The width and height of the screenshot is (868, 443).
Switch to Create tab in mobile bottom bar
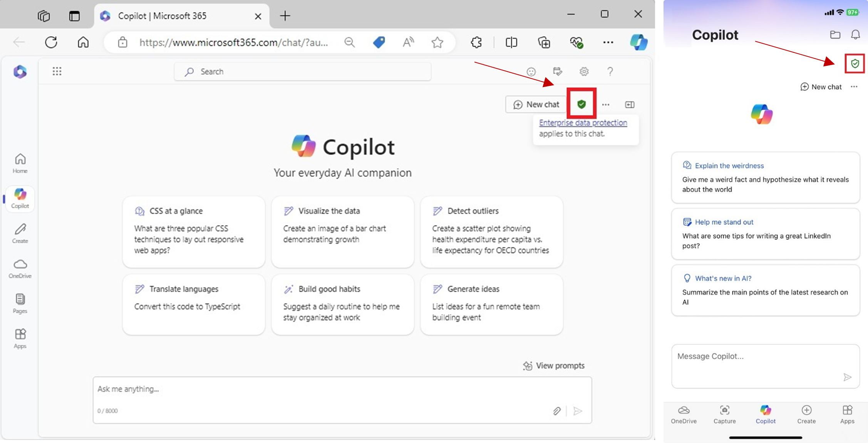click(806, 415)
